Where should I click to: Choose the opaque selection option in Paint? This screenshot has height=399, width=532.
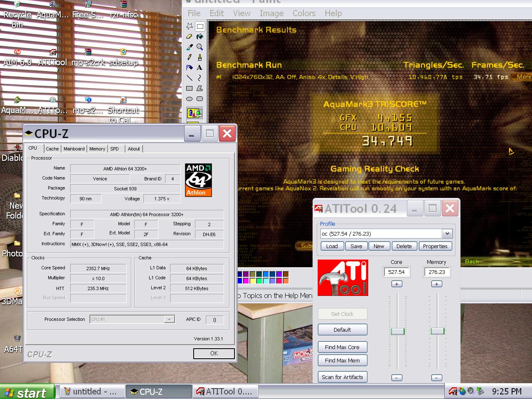[195, 113]
